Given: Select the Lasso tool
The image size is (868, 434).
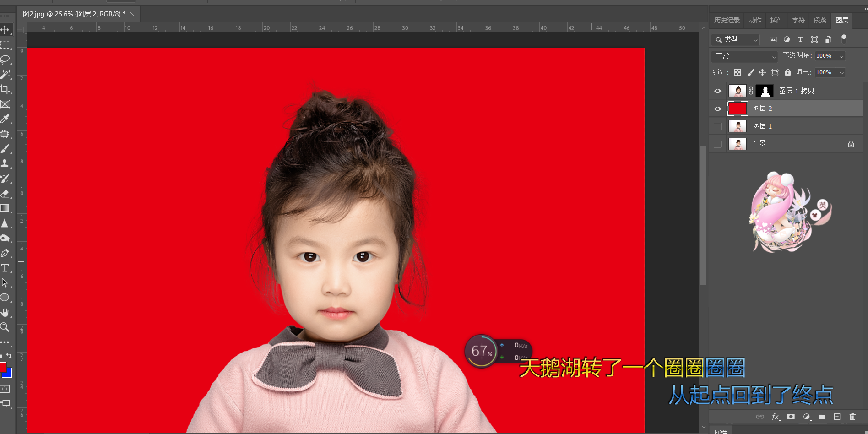Looking at the screenshot, I should (x=6, y=60).
